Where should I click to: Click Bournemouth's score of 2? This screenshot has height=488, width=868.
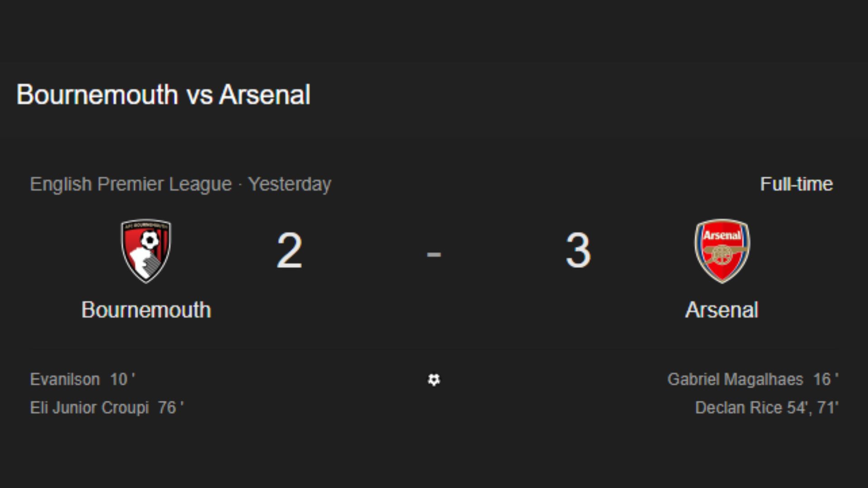click(289, 250)
